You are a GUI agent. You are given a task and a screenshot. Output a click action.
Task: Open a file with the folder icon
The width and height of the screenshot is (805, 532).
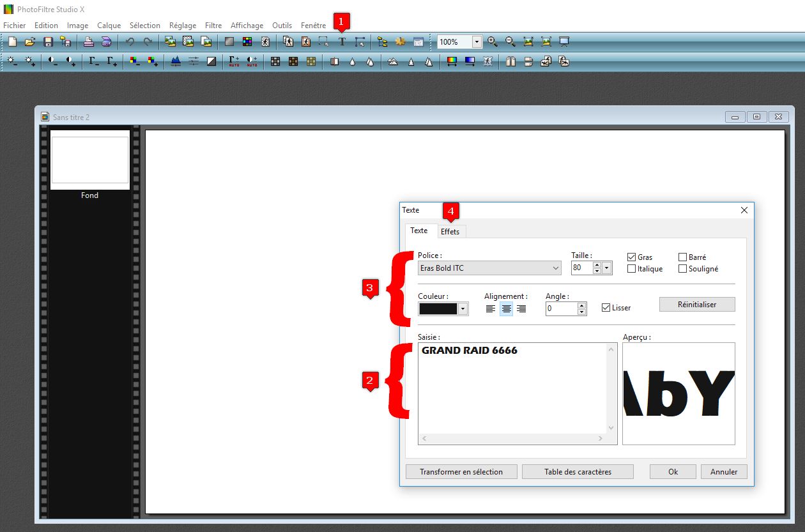click(x=29, y=42)
